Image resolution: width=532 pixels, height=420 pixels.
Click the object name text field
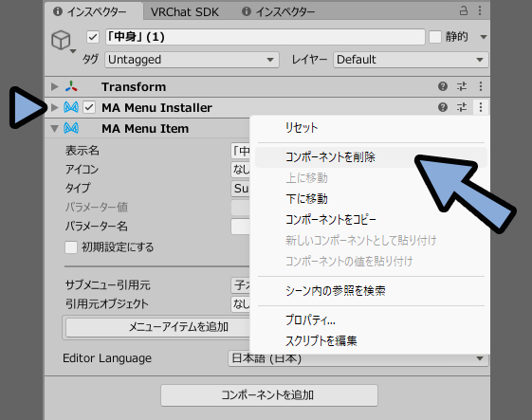(x=265, y=37)
